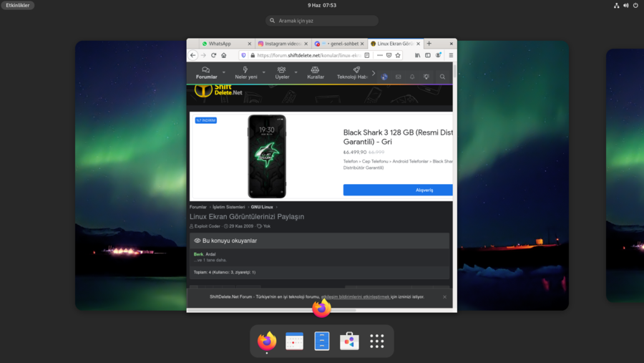Click Firefox icon overlay on window preview
This screenshot has height=363, width=644.
(x=321, y=309)
